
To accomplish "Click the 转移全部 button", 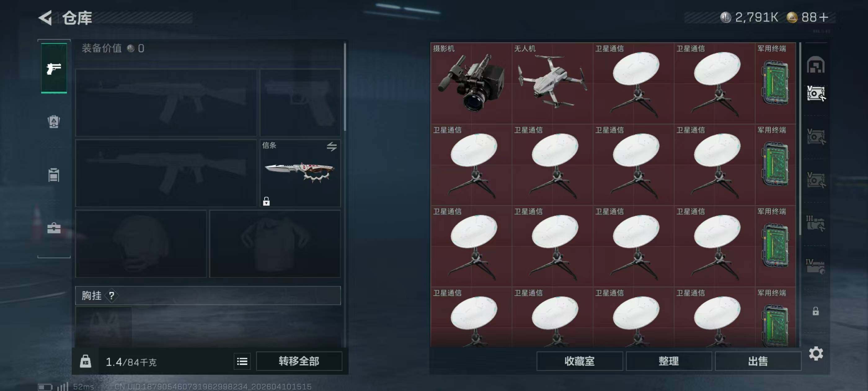I will tap(299, 361).
